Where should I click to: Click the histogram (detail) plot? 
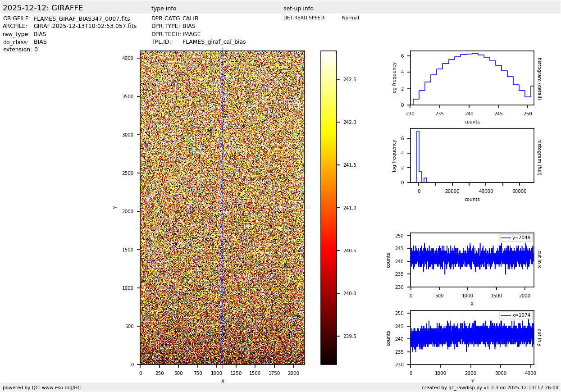click(x=472, y=78)
